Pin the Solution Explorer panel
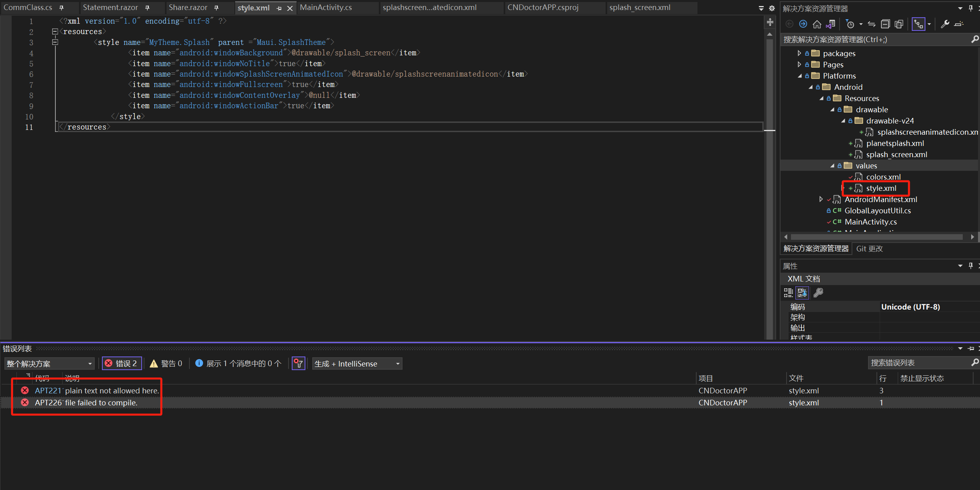 (971, 8)
